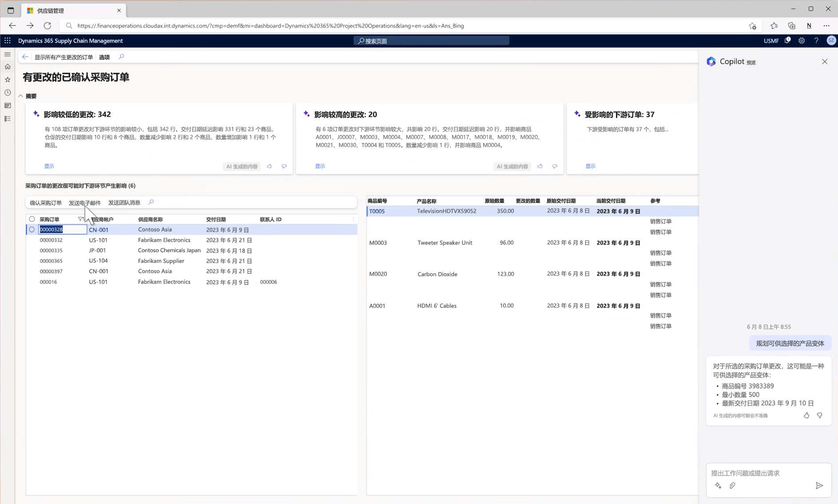
Task: Sort by 交付日期 column header
Action: click(x=216, y=219)
